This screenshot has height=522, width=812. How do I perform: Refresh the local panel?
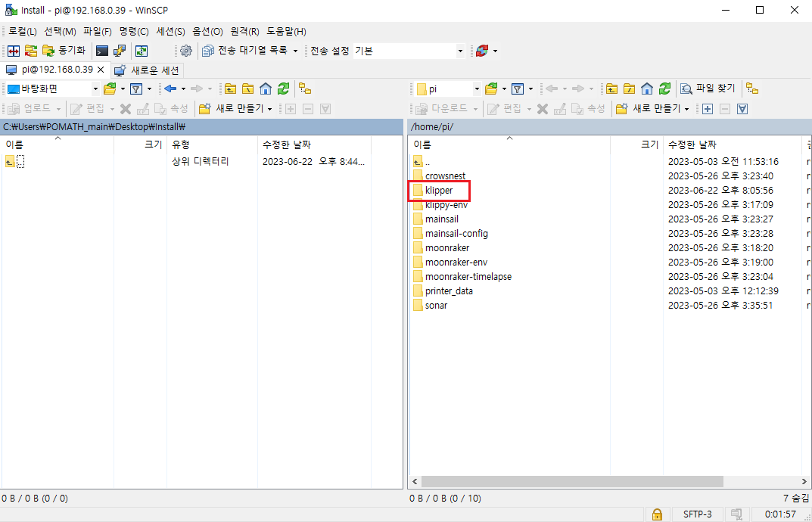pos(283,89)
